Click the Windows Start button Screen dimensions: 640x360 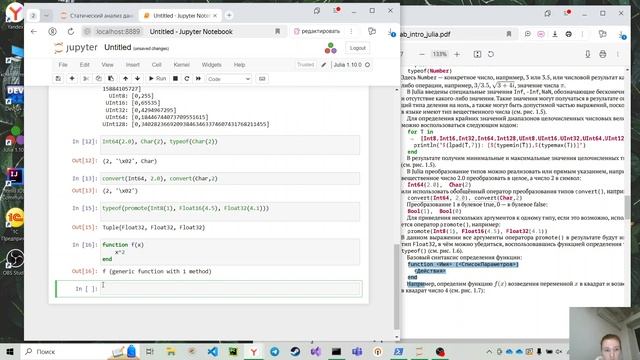pyautogui.click(x=10, y=351)
